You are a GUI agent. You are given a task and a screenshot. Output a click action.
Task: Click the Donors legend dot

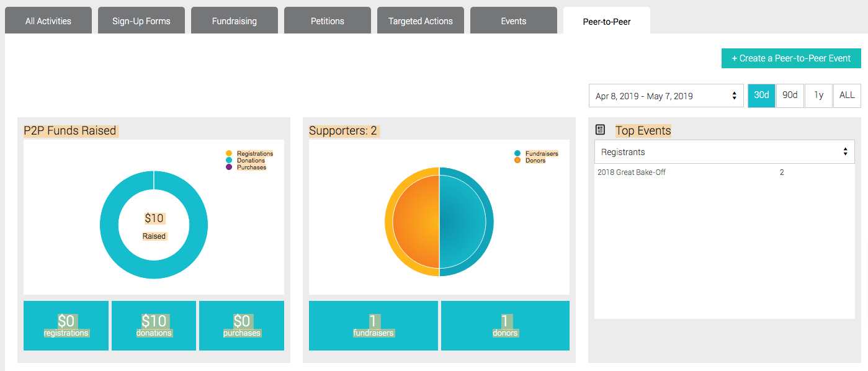tap(517, 160)
